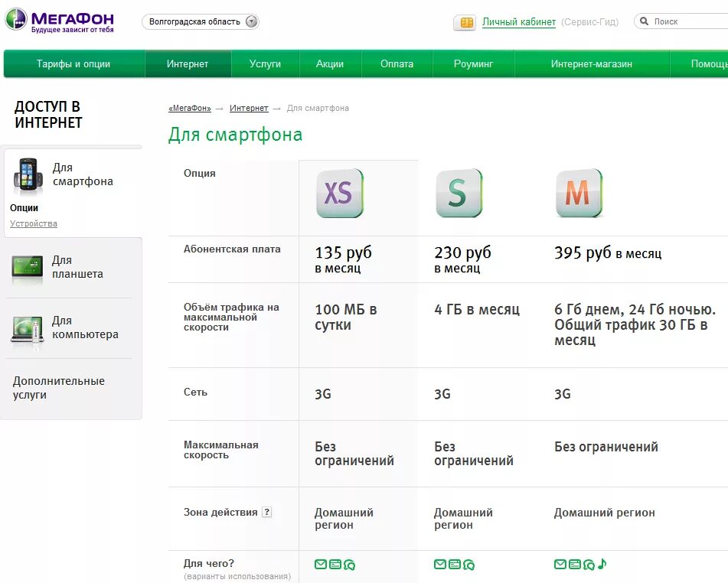This screenshot has width=728, height=583.
Task: Open the Устройства sidebar link
Action: (x=34, y=223)
